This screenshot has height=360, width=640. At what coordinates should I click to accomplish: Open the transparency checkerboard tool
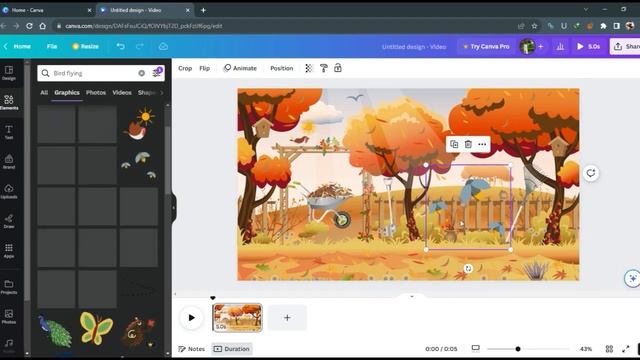[x=309, y=68]
